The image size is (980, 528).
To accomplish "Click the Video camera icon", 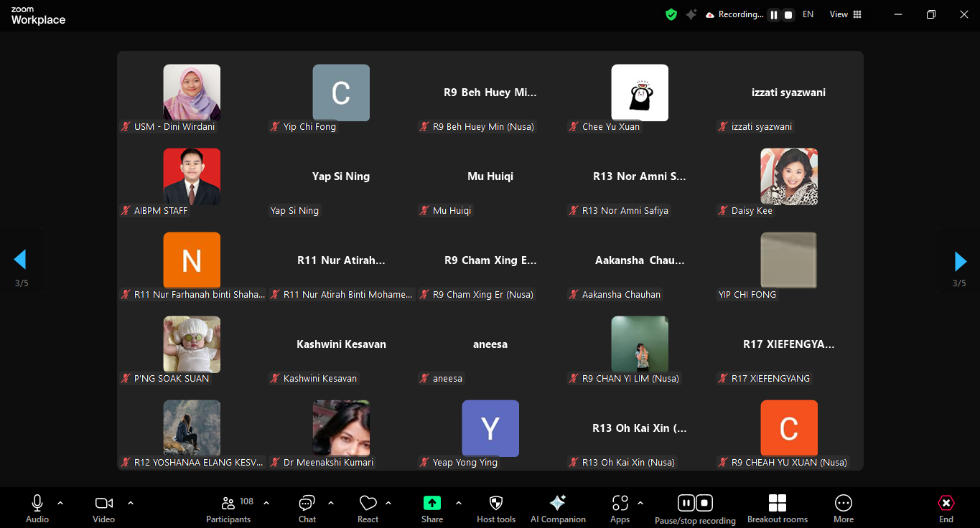I will point(104,503).
